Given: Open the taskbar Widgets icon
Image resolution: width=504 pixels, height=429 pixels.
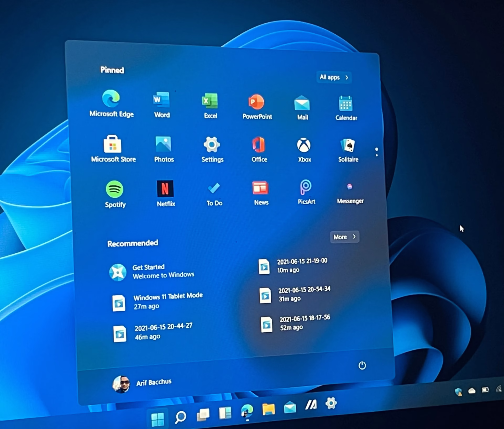Looking at the screenshot, I should pos(225,413).
